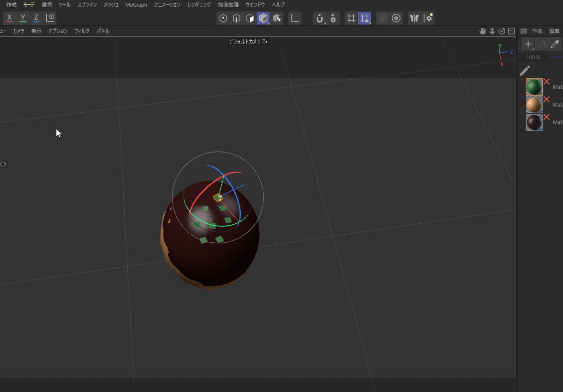Click the eyedropper icon in material panel
The image size is (563, 392).
(x=554, y=44)
